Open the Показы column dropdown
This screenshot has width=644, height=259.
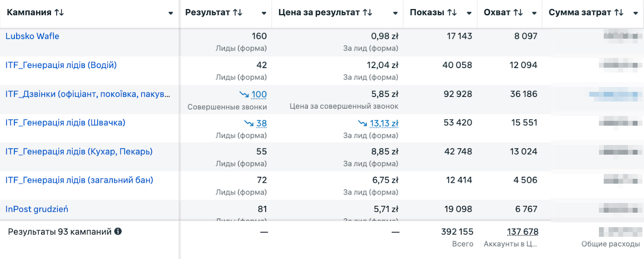(x=469, y=13)
